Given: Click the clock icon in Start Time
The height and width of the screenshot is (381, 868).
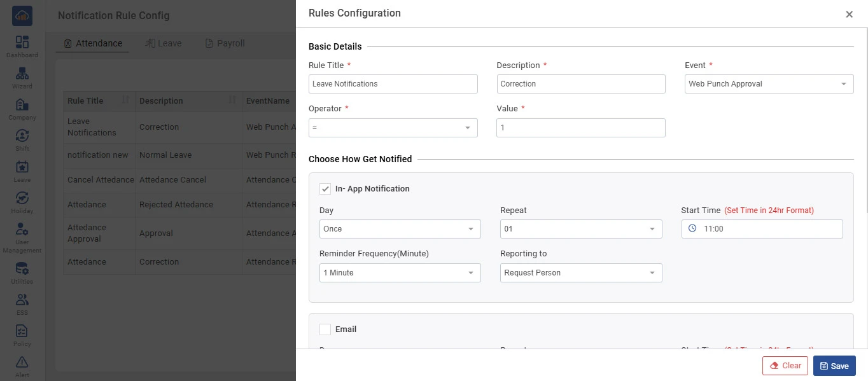Looking at the screenshot, I should [x=692, y=229].
